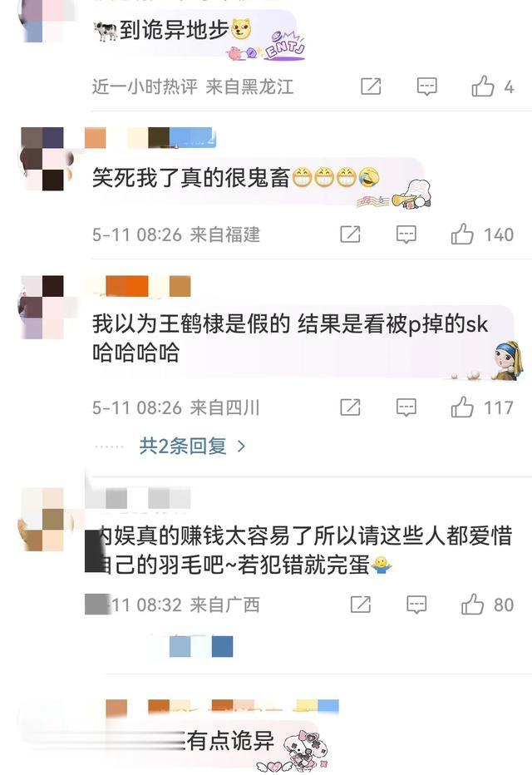Open avatar of the Fujian commenter
The width and height of the screenshot is (532, 775).
[43, 159]
